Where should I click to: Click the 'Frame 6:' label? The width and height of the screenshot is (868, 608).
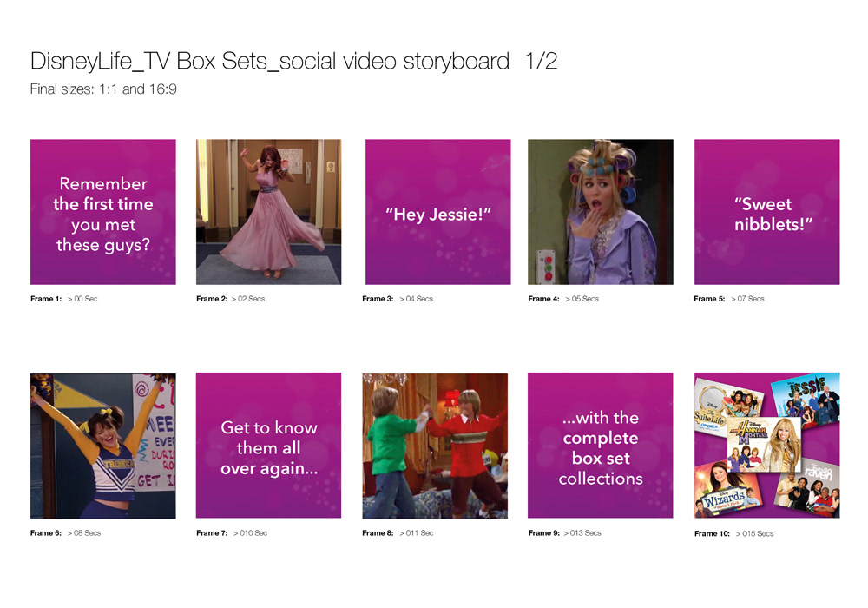46,532
